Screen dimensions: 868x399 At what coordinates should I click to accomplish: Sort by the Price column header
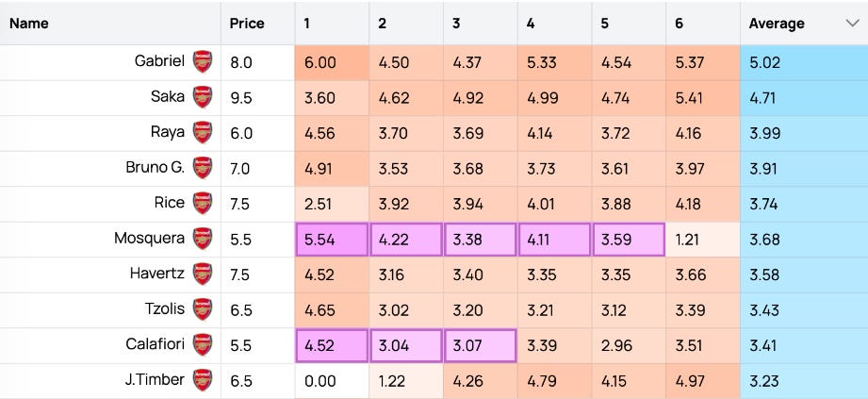pyautogui.click(x=247, y=24)
